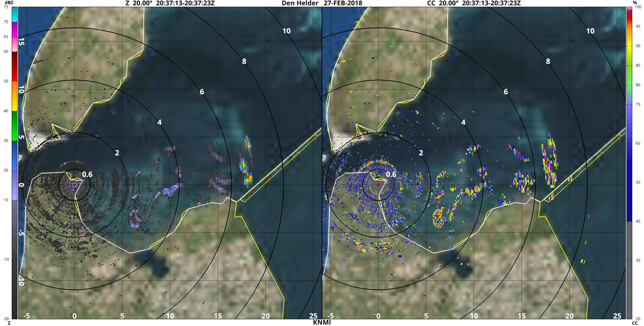This screenshot has height=326, width=644.
Task: Click the Z 20.00° panel title
Action: (x=170, y=3)
